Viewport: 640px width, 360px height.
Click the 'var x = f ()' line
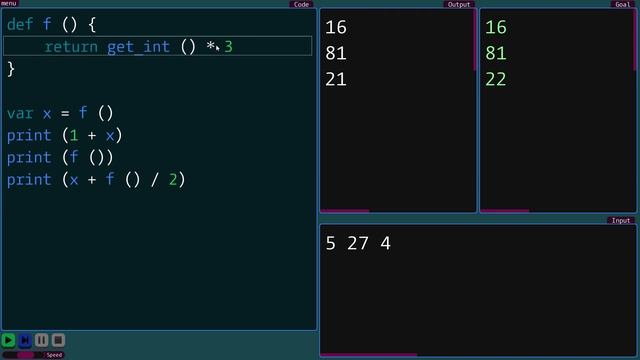(x=60, y=113)
